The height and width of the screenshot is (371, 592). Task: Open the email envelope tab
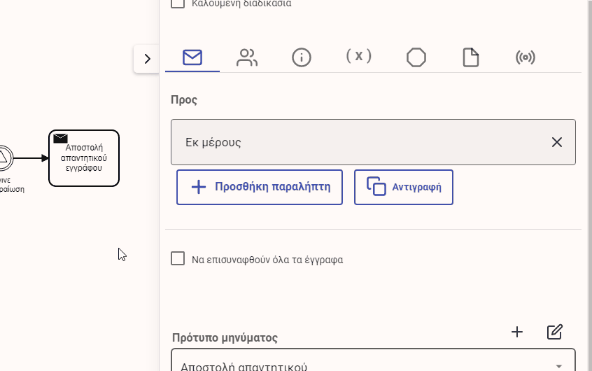[192, 57]
